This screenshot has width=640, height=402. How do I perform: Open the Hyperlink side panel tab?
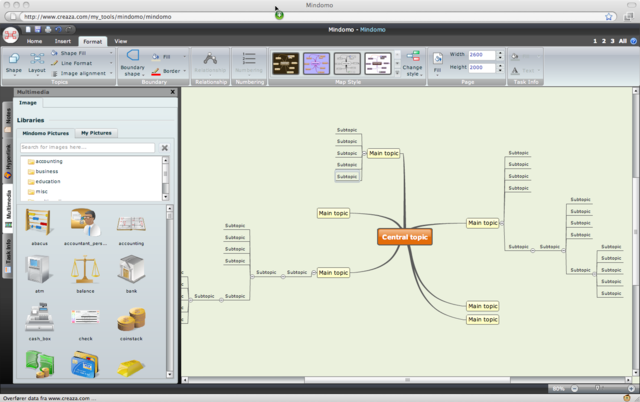pyautogui.click(x=8, y=161)
